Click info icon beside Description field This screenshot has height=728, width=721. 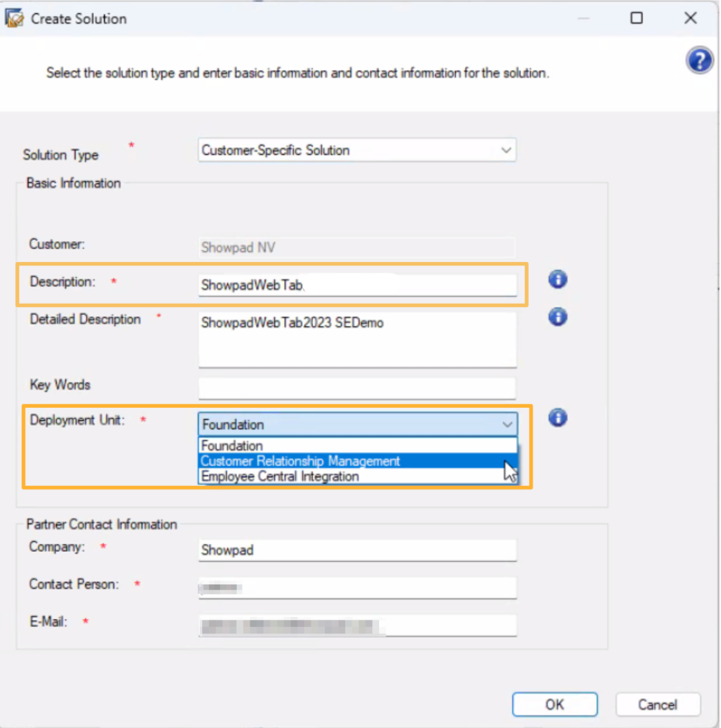click(x=558, y=280)
